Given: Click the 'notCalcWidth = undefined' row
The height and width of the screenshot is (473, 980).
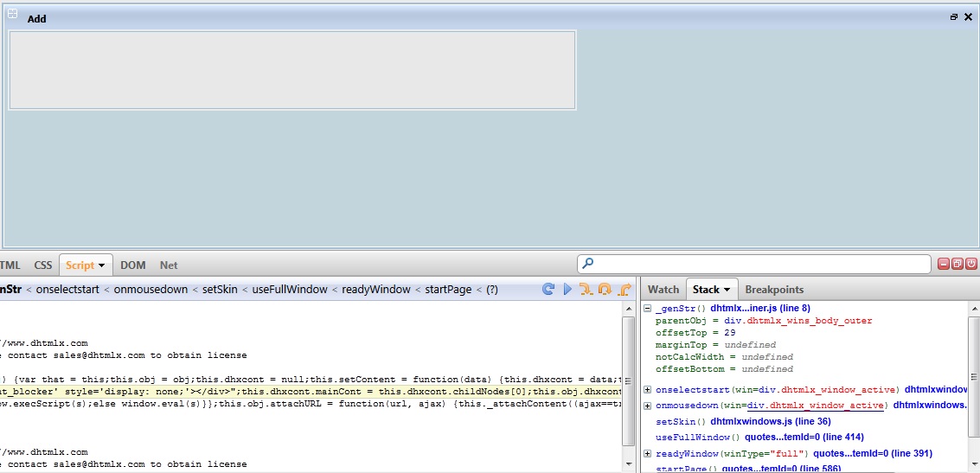Looking at the screenshot, I should [724, 357].
